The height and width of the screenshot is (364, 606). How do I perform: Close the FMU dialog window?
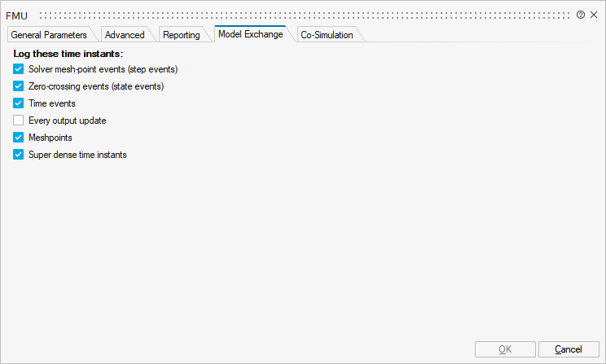click(x=594, y=15)
